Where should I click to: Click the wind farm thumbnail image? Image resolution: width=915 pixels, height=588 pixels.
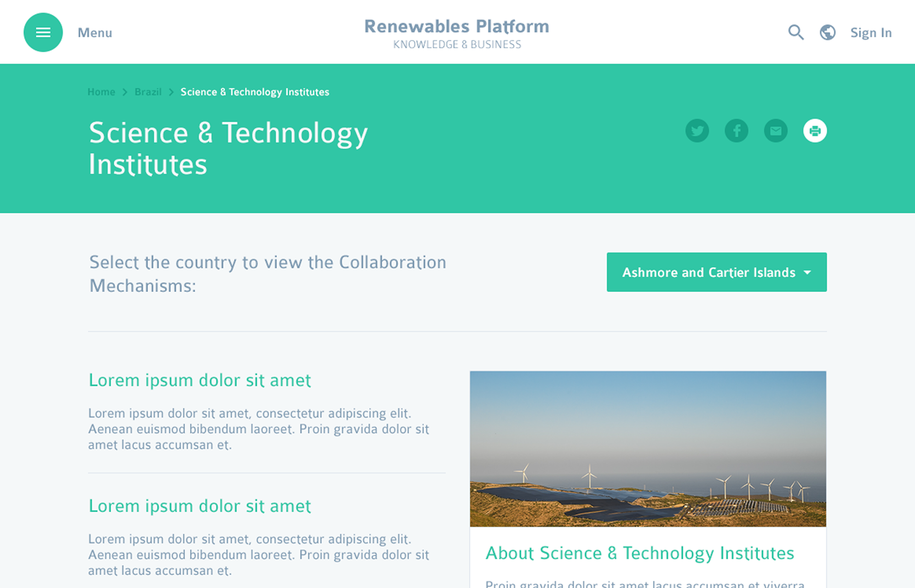[648, 448]
